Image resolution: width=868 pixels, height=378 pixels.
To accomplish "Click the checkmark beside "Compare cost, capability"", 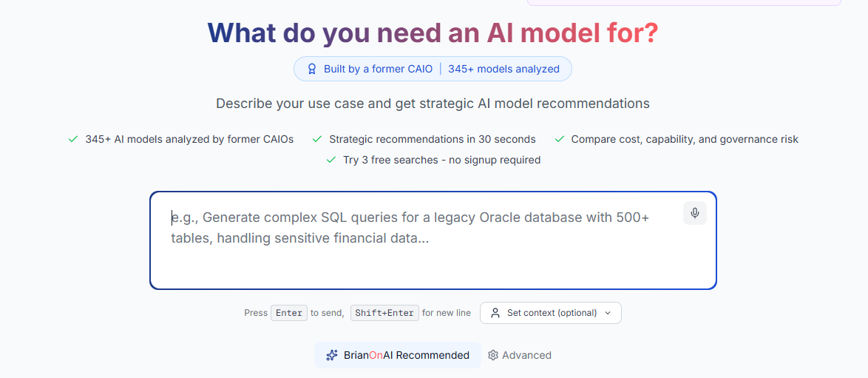I will [560, 139].
